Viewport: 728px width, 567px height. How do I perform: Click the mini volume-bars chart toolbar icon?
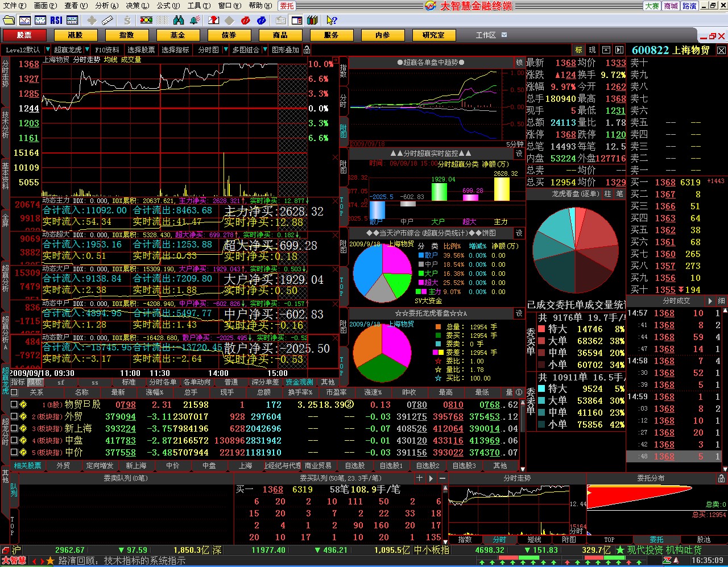pos(72,20)
